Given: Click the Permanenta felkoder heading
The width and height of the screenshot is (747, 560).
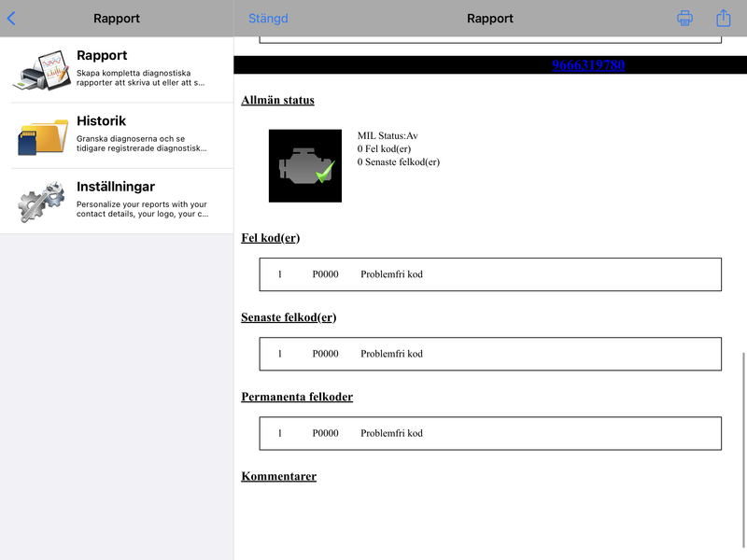Looking at the screenshot, I should point(297,397).
